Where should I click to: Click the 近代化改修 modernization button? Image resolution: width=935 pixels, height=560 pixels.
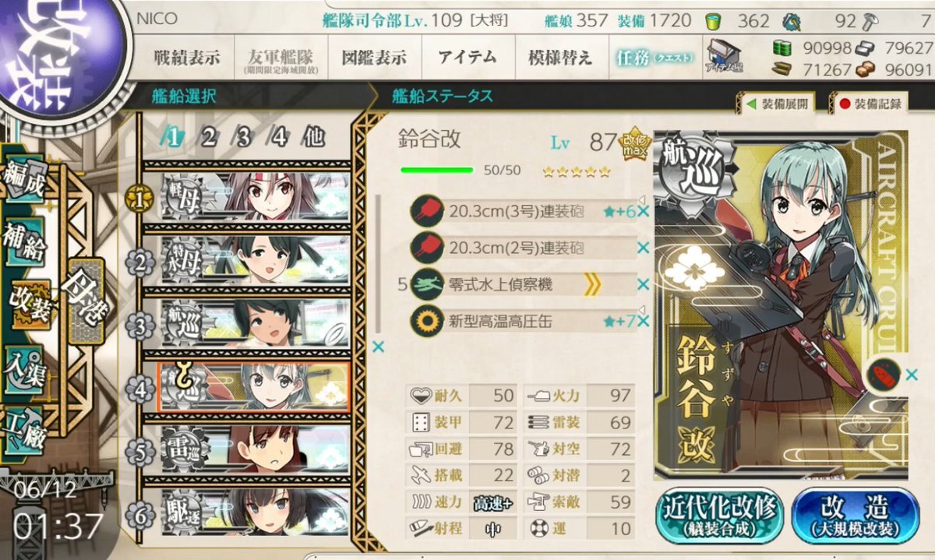tap(719, 515)
